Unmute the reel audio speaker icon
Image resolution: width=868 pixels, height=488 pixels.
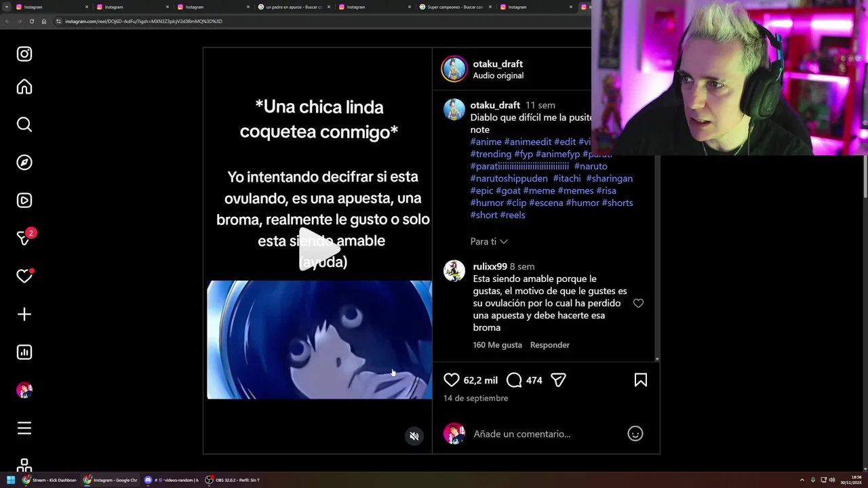(x=414, y=436)
